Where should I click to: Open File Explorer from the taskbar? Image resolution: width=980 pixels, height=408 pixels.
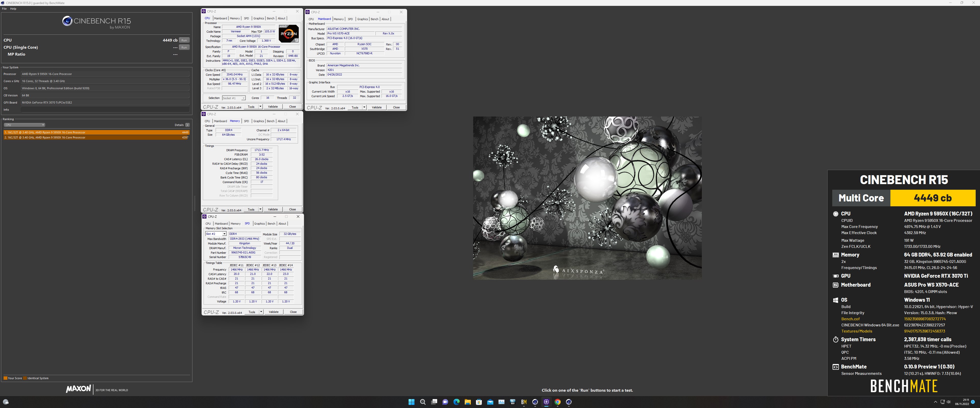(468, 402)
